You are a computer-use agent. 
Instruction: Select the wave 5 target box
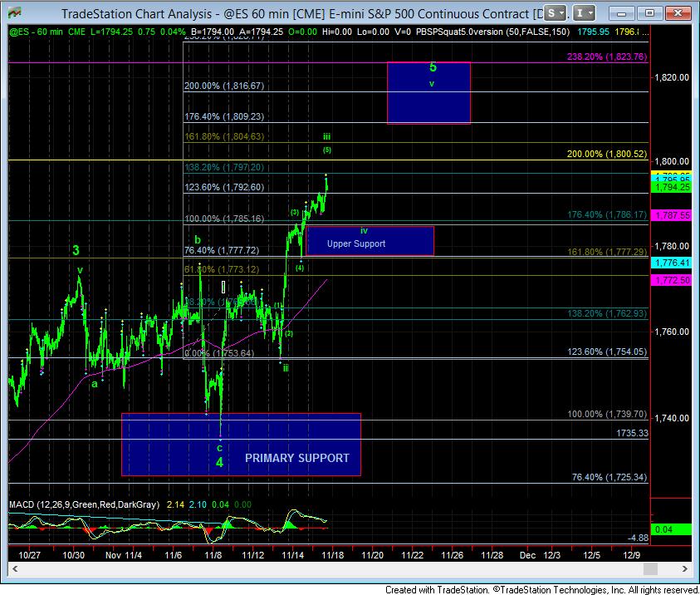428,92
